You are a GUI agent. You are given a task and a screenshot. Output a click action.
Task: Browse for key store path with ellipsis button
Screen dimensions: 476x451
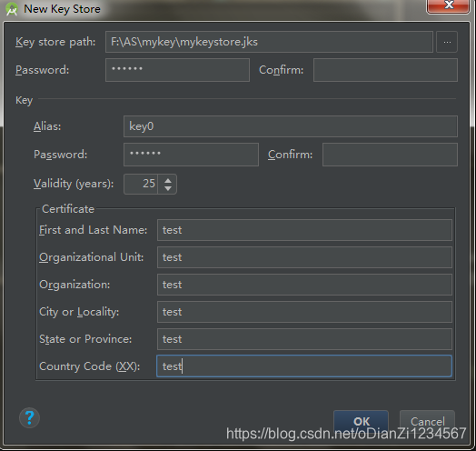447,42
